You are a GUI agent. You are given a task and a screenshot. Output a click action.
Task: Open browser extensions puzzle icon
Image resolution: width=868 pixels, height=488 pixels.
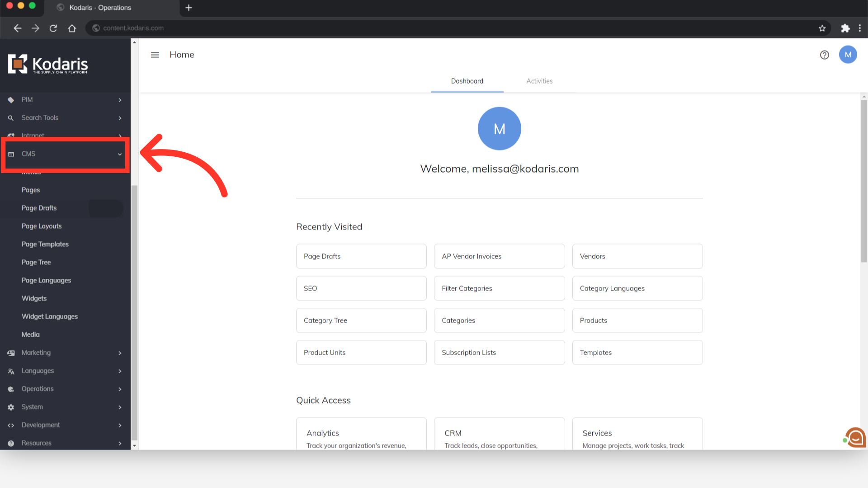coord(845,28)
